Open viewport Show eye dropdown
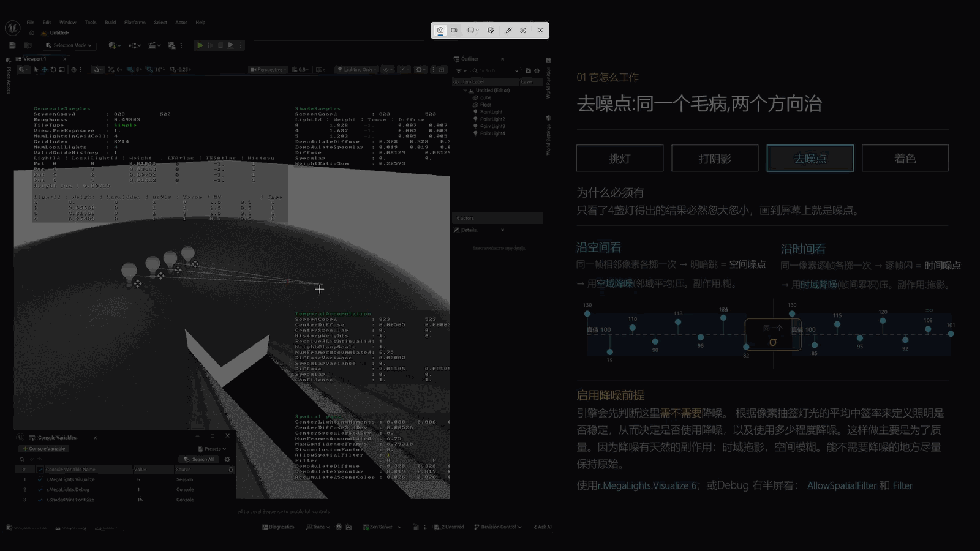The height and width of the screenshot is (551, 980). click(388, 70)
